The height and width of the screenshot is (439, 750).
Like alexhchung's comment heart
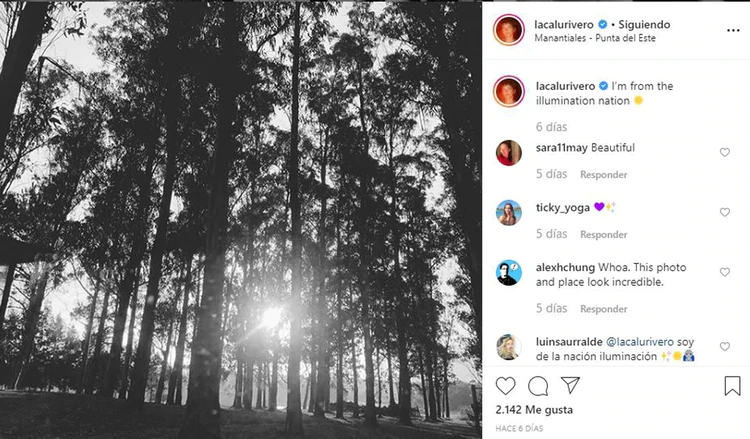point(725,272)
